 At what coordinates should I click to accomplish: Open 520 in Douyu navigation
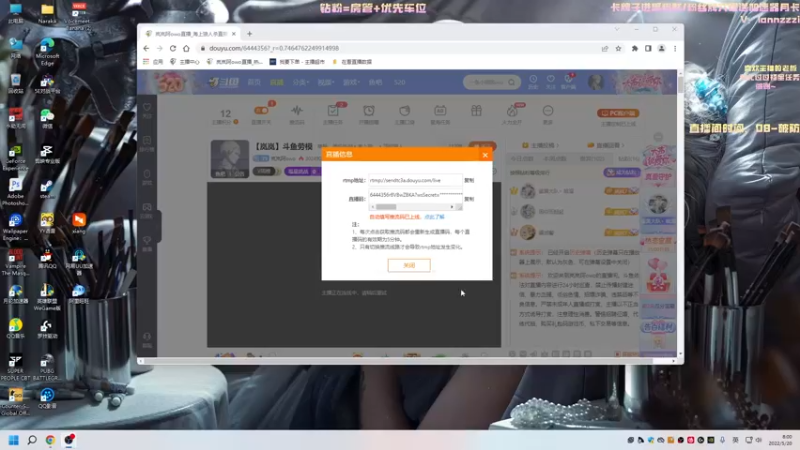click(399, 82)
